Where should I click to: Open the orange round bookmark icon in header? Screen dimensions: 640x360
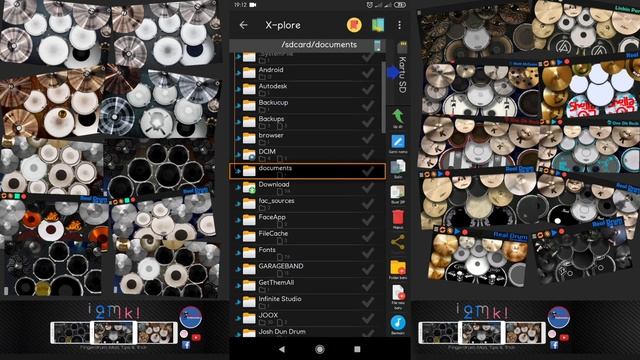point(354,25)
